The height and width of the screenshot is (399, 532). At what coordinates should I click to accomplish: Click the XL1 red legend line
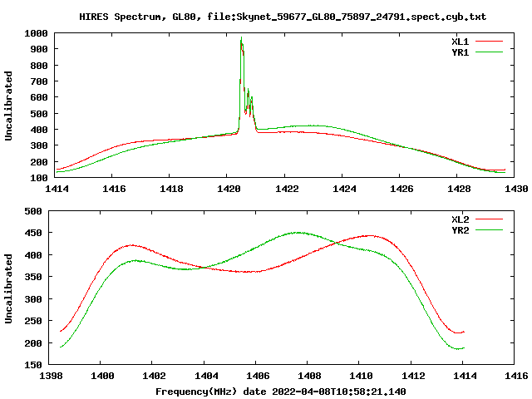point(489,42)
